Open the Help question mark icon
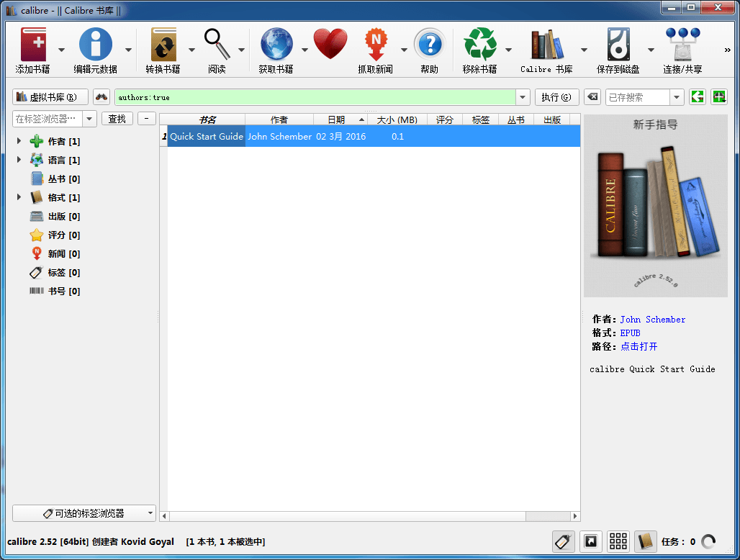Screen dimensions: 740x560 (x=430, y=45)
